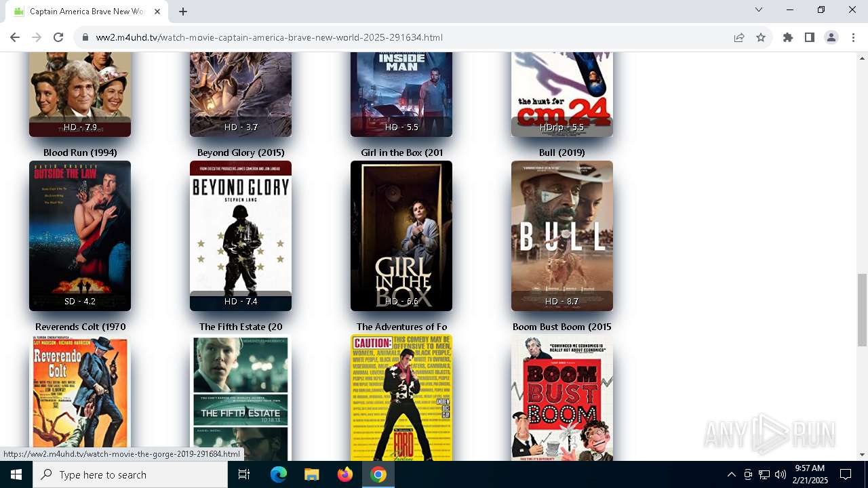The height and width of the screenshot is (488, 868).
Task: Click the poster rated HD - 7.9
Action: tap(80, 94)
